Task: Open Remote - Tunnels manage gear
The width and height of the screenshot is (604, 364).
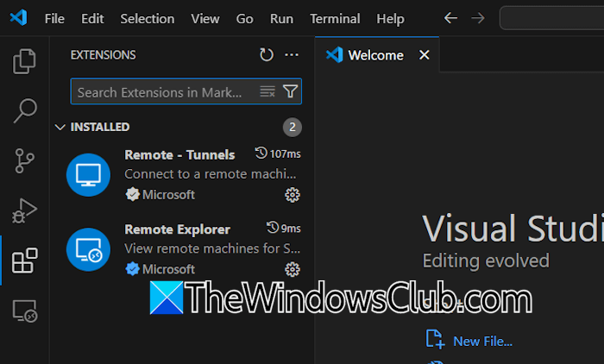Action: (x=293, y=195)
